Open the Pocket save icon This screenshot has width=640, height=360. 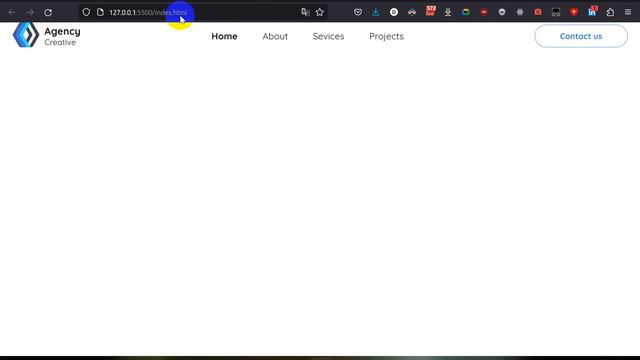[x=358, y=12]
